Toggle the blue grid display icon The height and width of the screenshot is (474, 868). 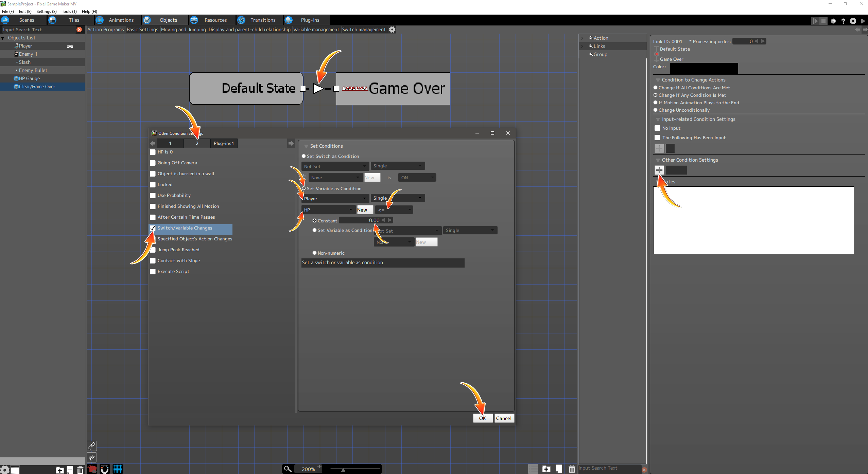click(118, 469)
